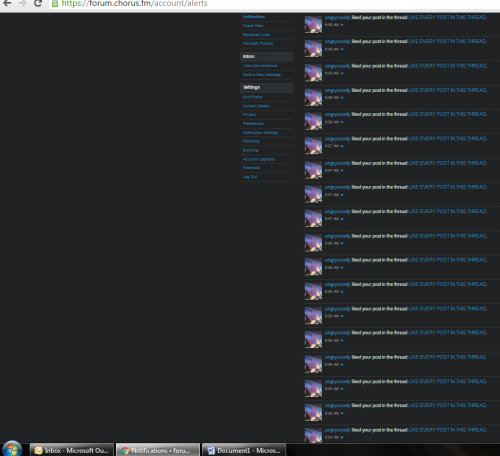Go back with the browser back arrow
This screenshot has width=500, height=456.
6,3
